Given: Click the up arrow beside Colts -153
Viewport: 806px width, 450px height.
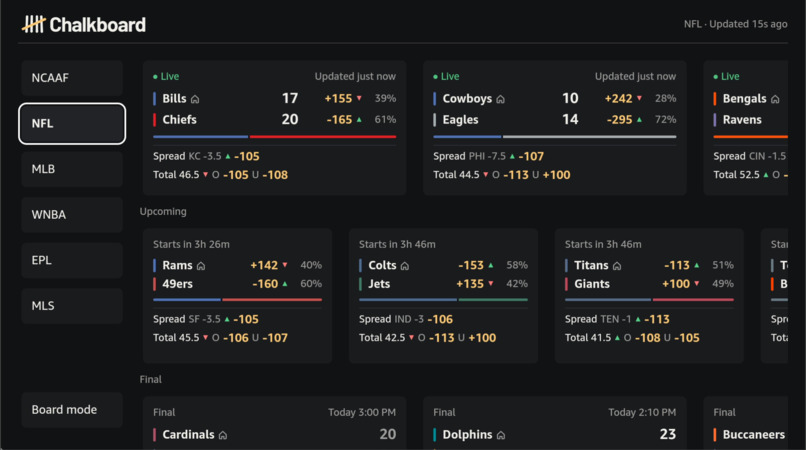Looking at the screenshot, I should point(490,265).
